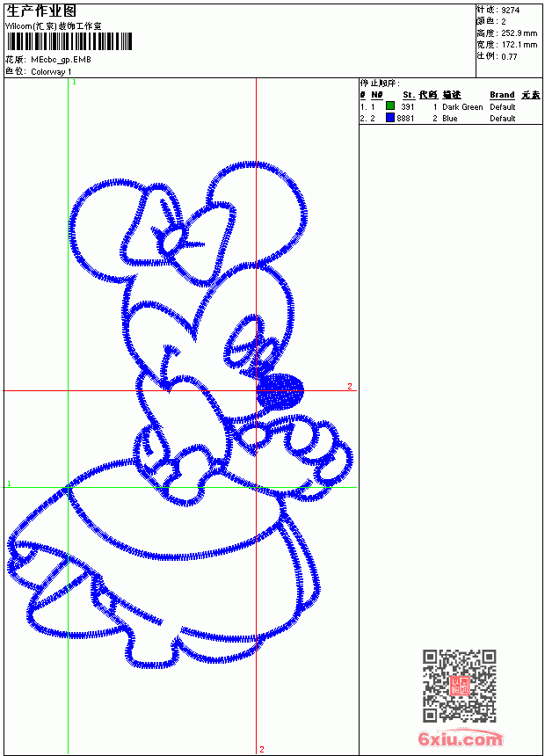Click the Dark Green color swatch

(390, 106)
